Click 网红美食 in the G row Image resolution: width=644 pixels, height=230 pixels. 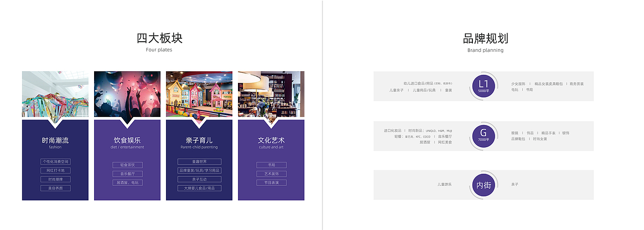click(445, 142)
